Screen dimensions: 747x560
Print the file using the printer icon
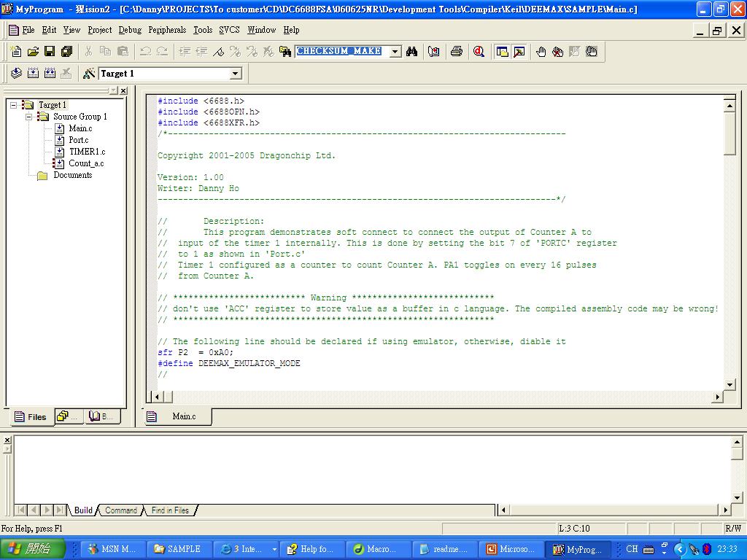tap(457, 52)
